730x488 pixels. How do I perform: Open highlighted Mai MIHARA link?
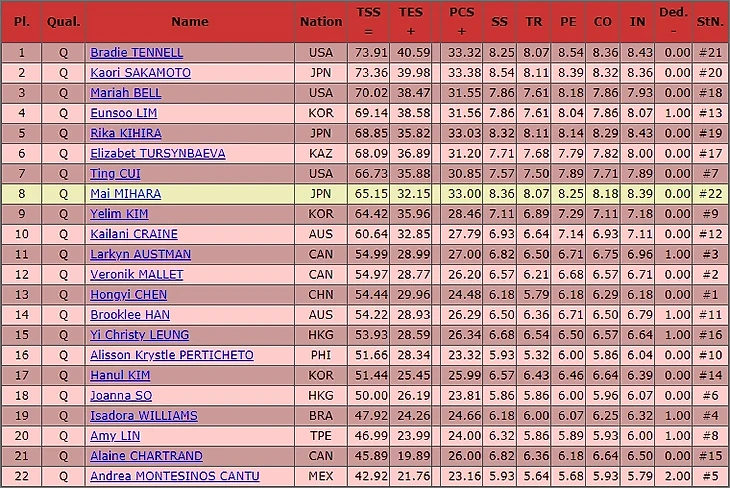126,194
